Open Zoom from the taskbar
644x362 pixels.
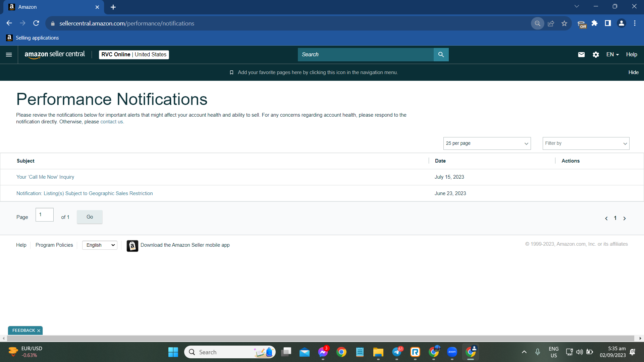point(452,352)
